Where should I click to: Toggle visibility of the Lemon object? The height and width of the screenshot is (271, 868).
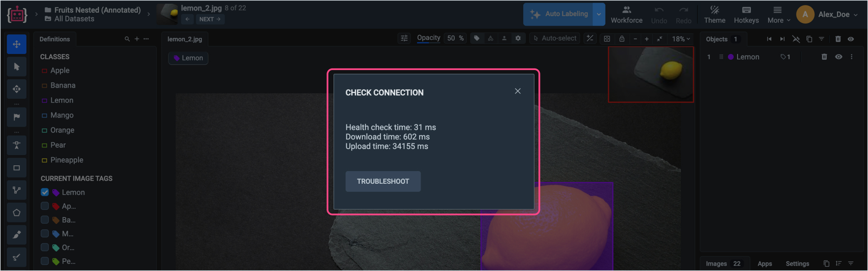(839, 57)
